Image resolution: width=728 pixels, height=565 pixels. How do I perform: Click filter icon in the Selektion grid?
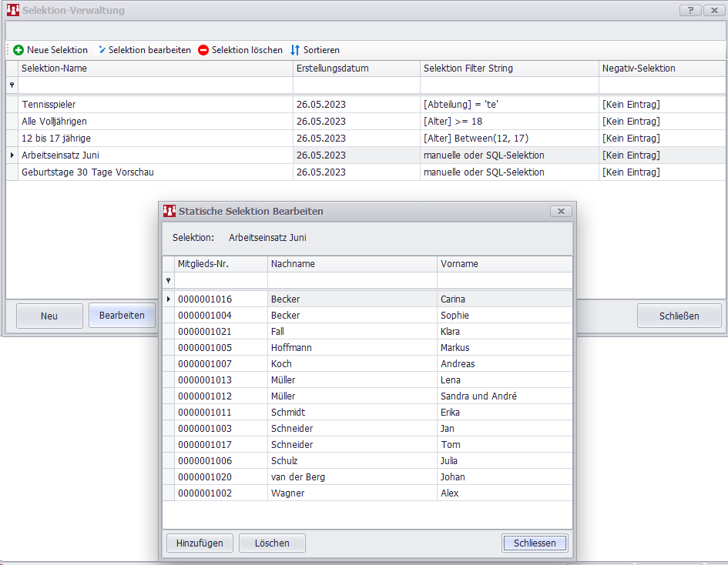pyautogui.click(x=12, y=85)
